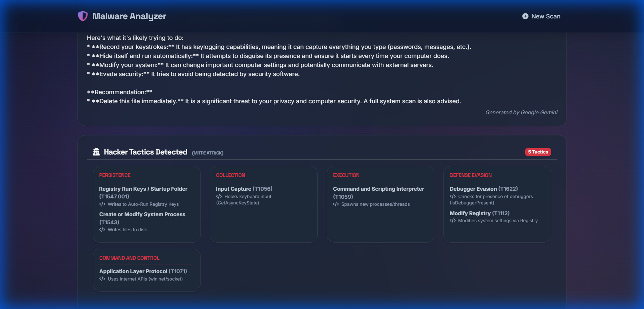This screenshot has width=644, height=309.
Task: Click code icon next to Writes to Auto-Run Registry Keys
Action: pyautogui.click(x=102, y=204)
